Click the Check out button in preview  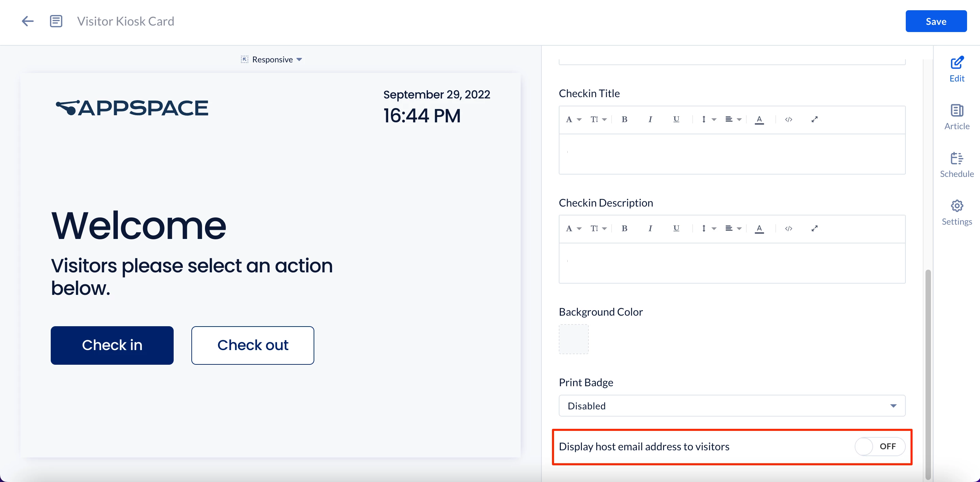pos(253,345)
